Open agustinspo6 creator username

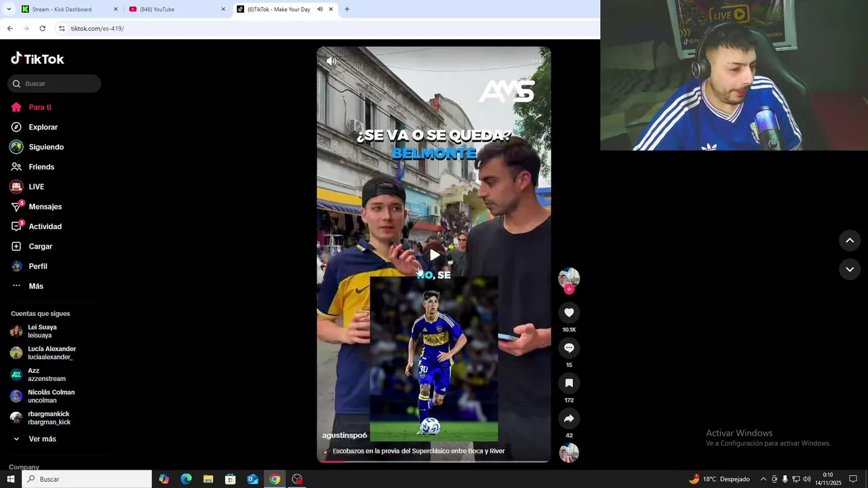(344, 435)
